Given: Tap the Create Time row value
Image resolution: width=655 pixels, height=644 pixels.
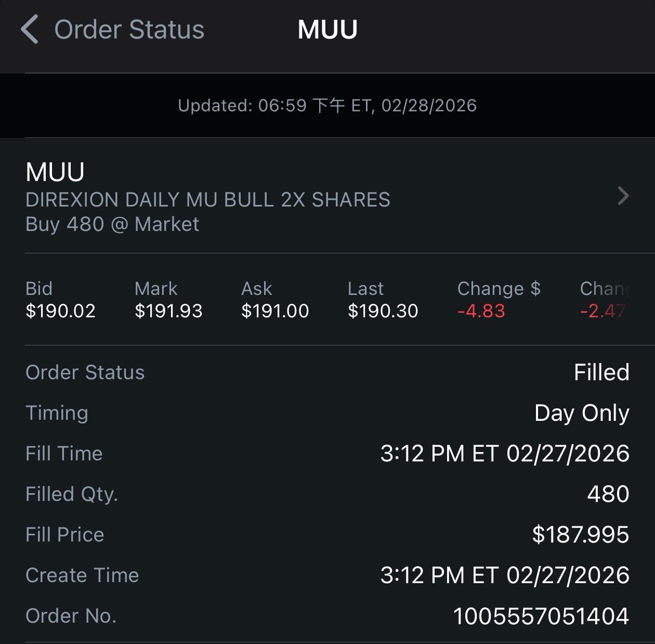Looking at the screenshot, I should tap(505, 575).
